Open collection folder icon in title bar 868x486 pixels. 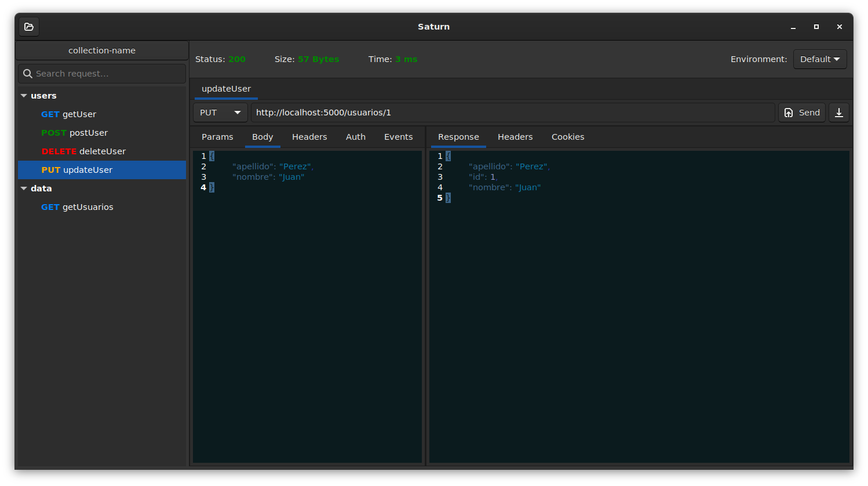[29, 27]
